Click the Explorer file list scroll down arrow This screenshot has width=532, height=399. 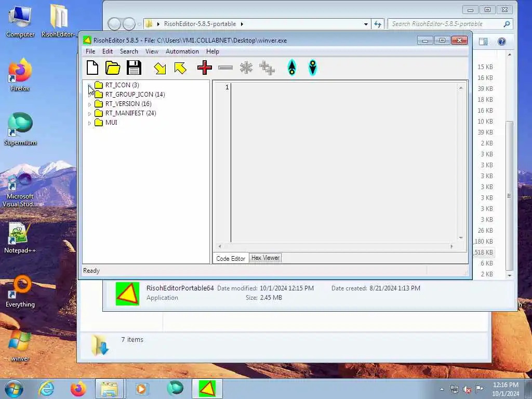pos(509,275)
